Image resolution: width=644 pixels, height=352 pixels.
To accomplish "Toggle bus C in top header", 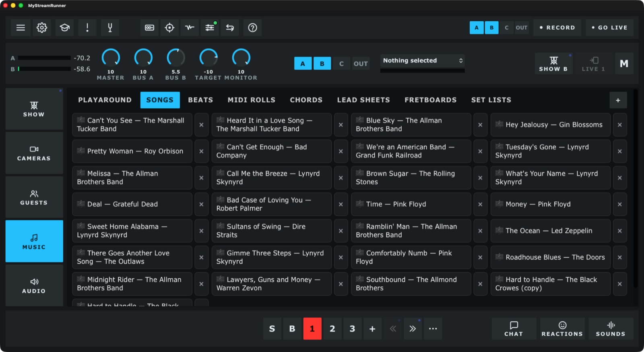I will tap(506, 28).
